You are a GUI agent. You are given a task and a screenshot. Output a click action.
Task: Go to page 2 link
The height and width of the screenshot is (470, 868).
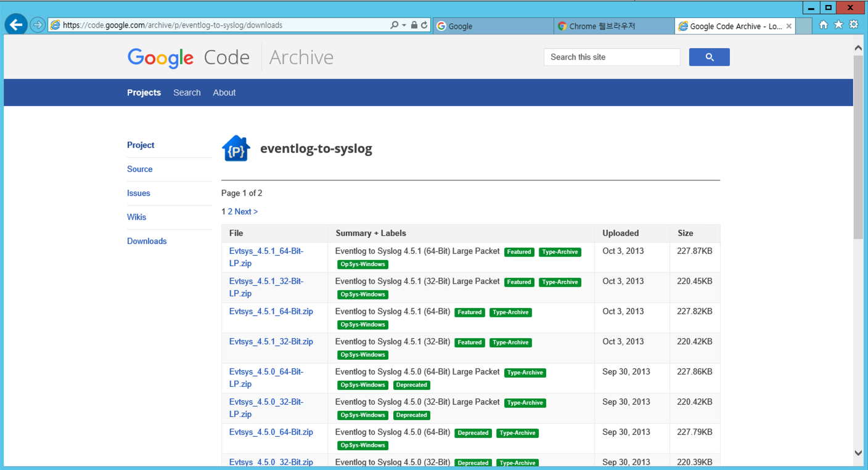[230, 211]
